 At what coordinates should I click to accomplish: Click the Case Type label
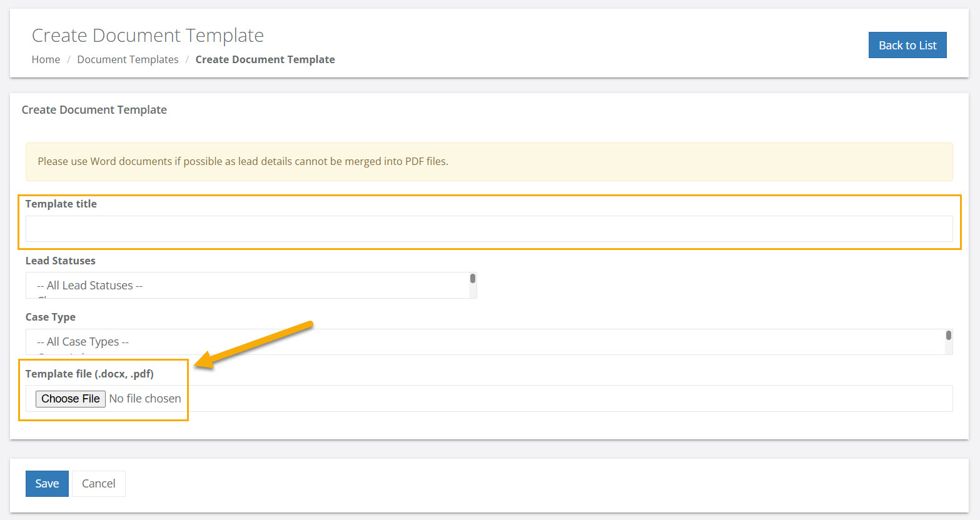click(50, 317)
